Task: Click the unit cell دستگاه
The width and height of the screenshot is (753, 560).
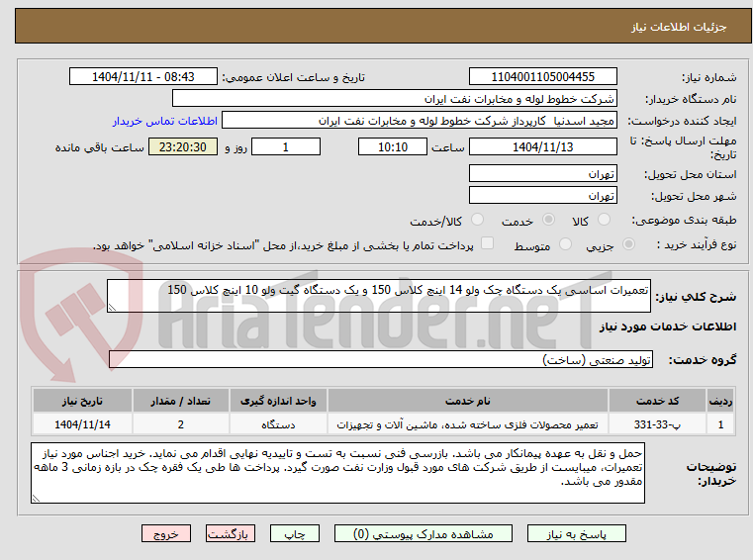Action: pyautogui.click(x=278, y=424)
